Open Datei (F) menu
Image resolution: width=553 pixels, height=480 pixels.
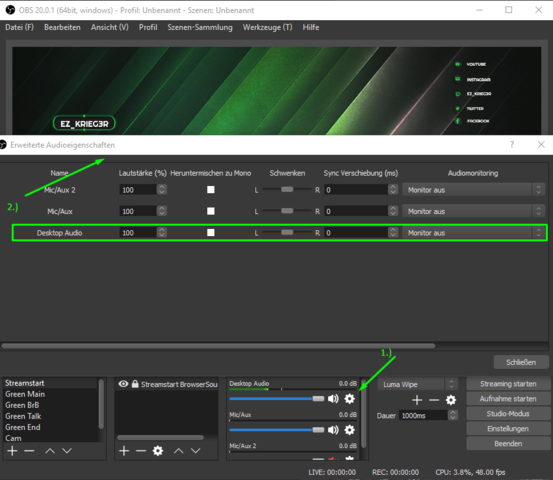click(19, 27)
